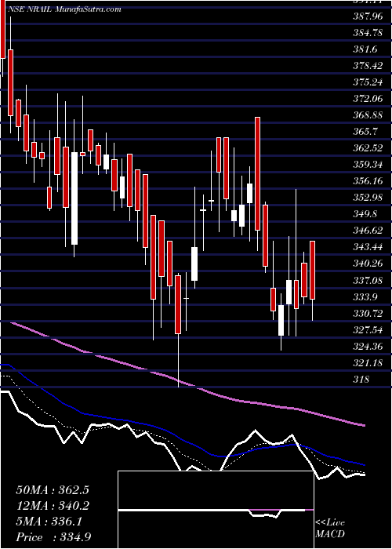Click the 384.78 price axis label
Image resolution: width=392 pixels, height=549 pixels.
point(366,33)
